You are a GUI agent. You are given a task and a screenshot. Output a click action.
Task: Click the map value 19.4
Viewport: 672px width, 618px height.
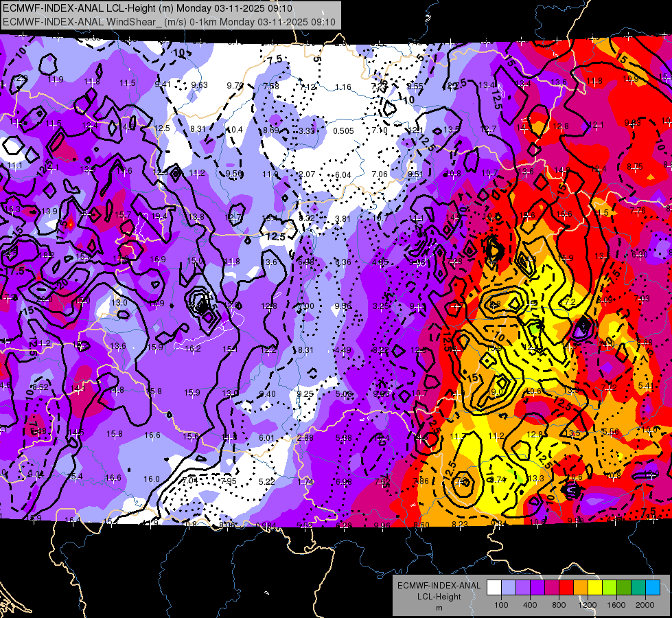coord(159,216)
